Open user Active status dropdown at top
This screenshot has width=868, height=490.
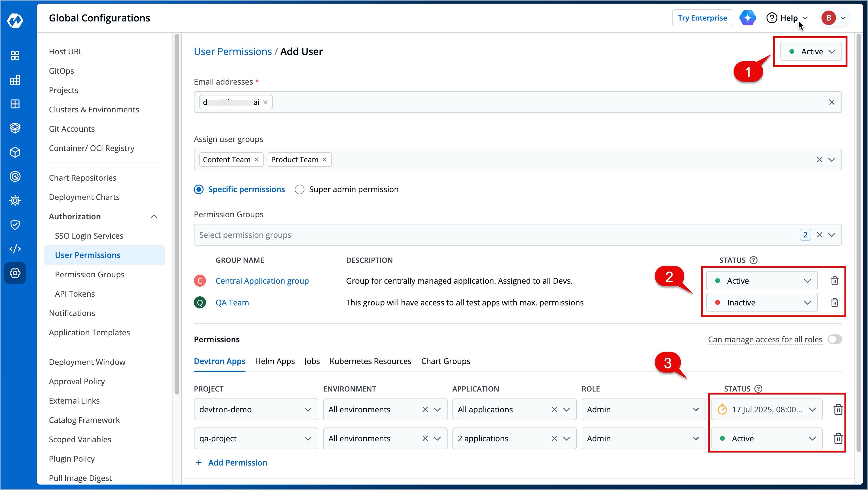810,52
